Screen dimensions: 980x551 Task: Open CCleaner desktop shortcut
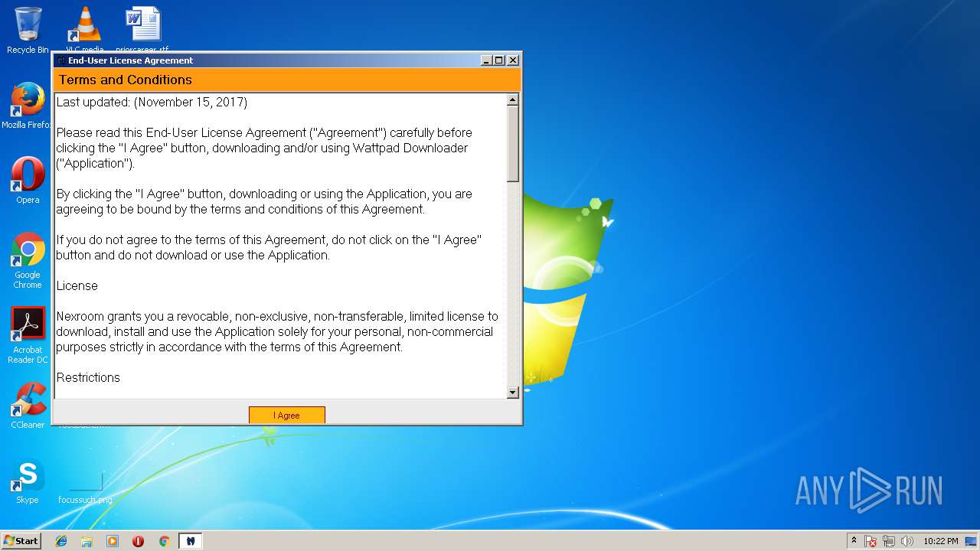[x=28, y=406]
